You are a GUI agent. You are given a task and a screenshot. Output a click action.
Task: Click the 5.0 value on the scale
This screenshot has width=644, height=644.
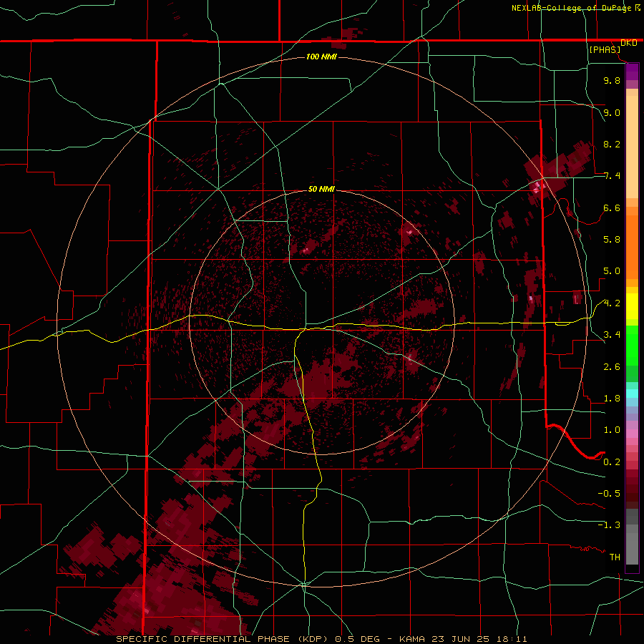612,271
